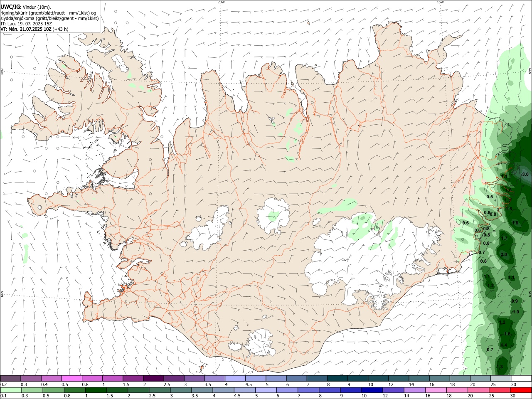Click the 0.1 label under the lower legend

[x=4, y=396]
